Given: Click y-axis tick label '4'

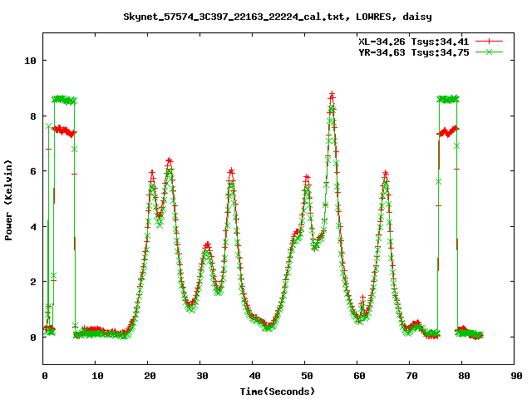Looking at the screenshot, I should tap(33, 227).
